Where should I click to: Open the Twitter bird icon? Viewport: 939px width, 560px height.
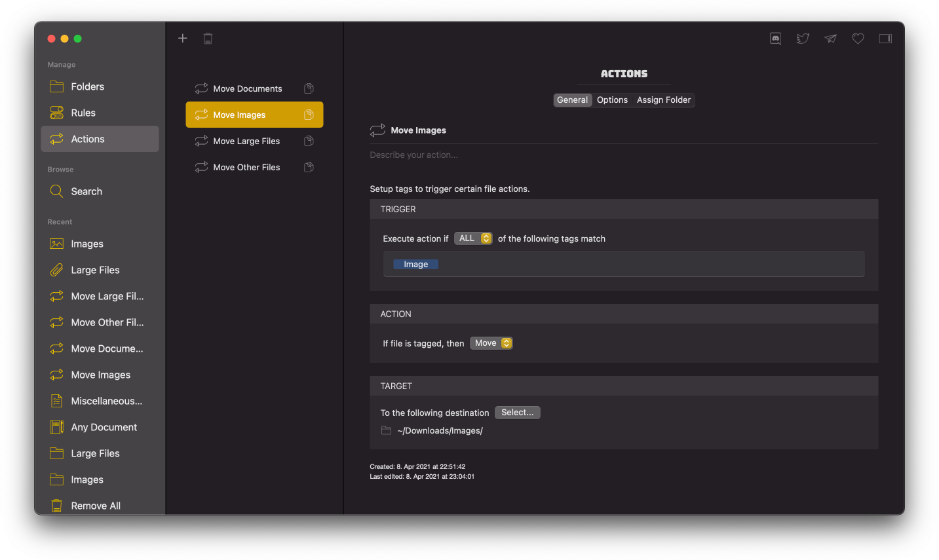click(x=803, y=39)
